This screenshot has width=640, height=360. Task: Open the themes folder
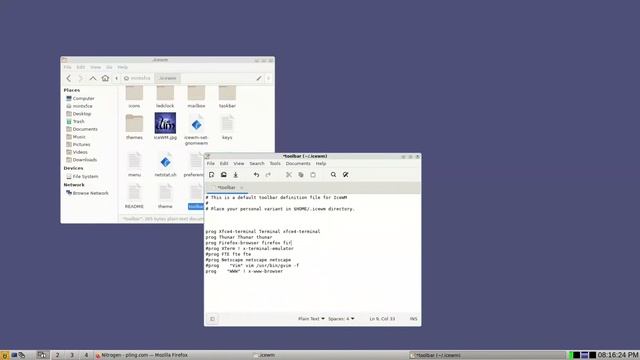[x=134, y=127]
